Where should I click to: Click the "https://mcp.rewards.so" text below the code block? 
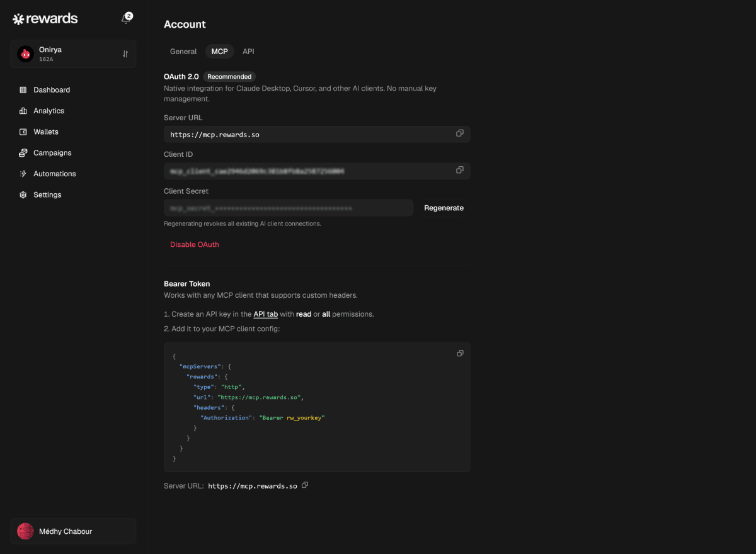click(253, 486)
